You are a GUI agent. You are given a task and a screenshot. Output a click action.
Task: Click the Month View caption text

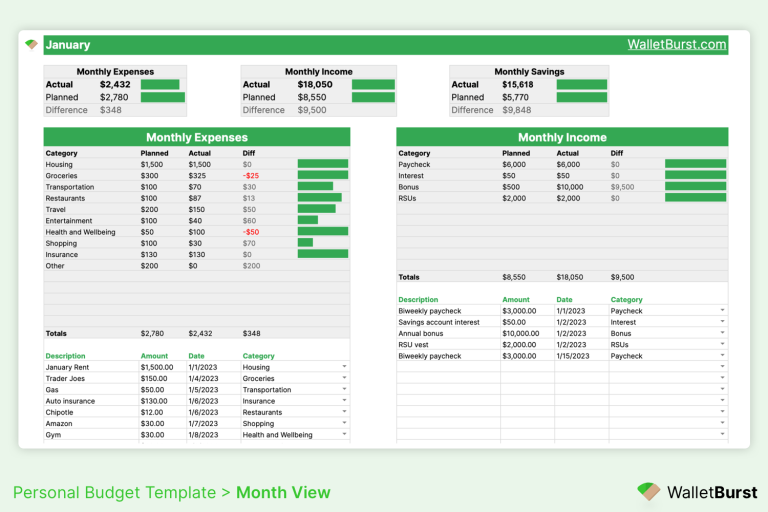[283, 492]
